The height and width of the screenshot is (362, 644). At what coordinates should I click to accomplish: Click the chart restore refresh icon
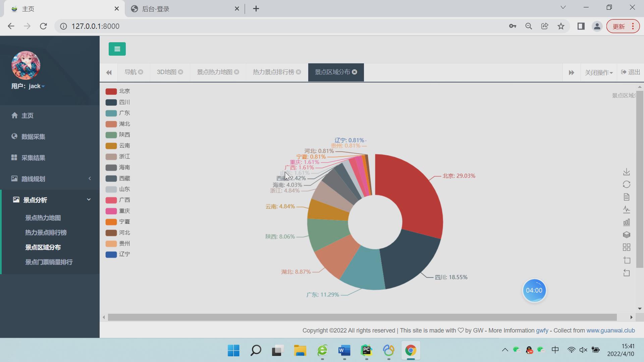pos(626,184)
